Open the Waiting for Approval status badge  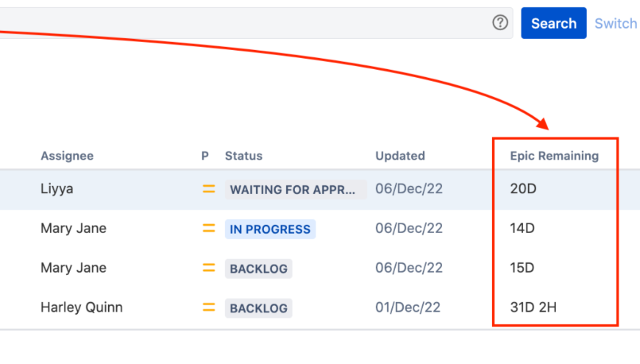click(296, 189)
